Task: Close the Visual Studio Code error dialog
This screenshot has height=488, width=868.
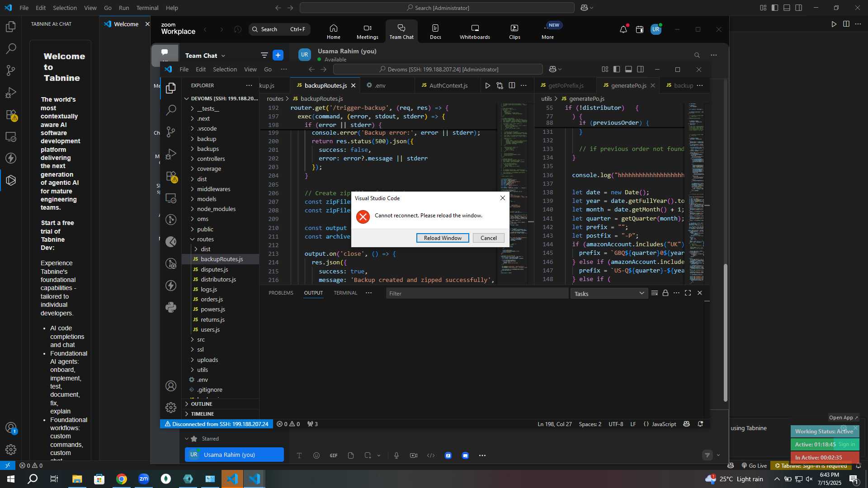Action: [502, 198]
